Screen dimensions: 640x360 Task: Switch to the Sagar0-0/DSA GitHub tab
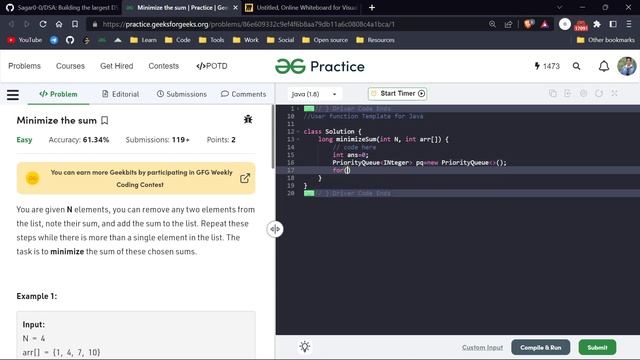point(61,7)
